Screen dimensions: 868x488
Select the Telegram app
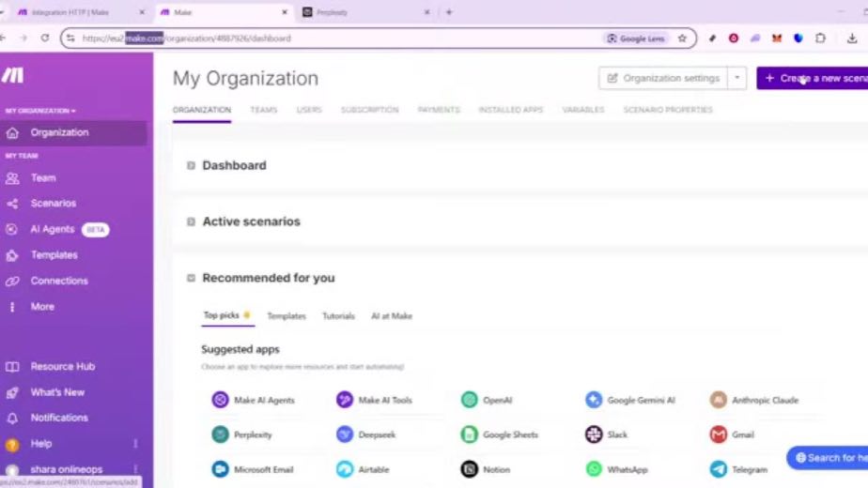click(739, 470)
